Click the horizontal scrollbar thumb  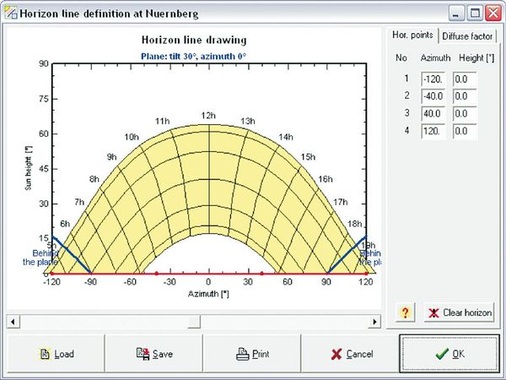coord(194,322)
